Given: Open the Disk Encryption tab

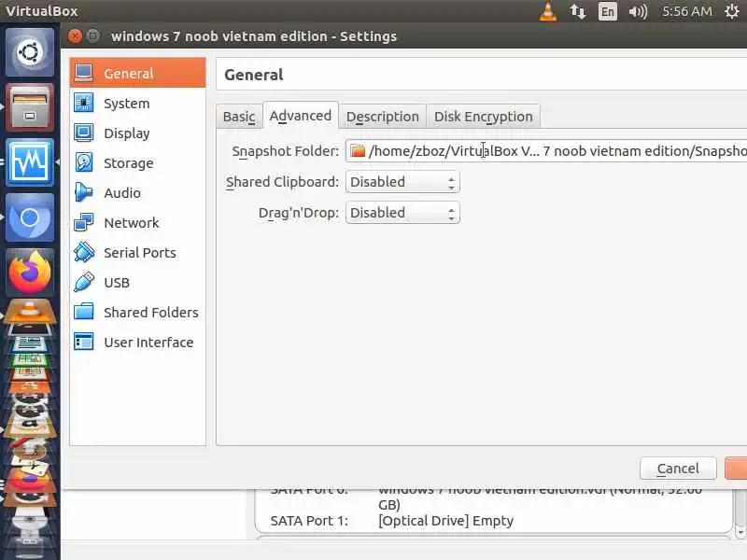Looking at the screenshot, I should pyautogui.click(x=484, y=116).
